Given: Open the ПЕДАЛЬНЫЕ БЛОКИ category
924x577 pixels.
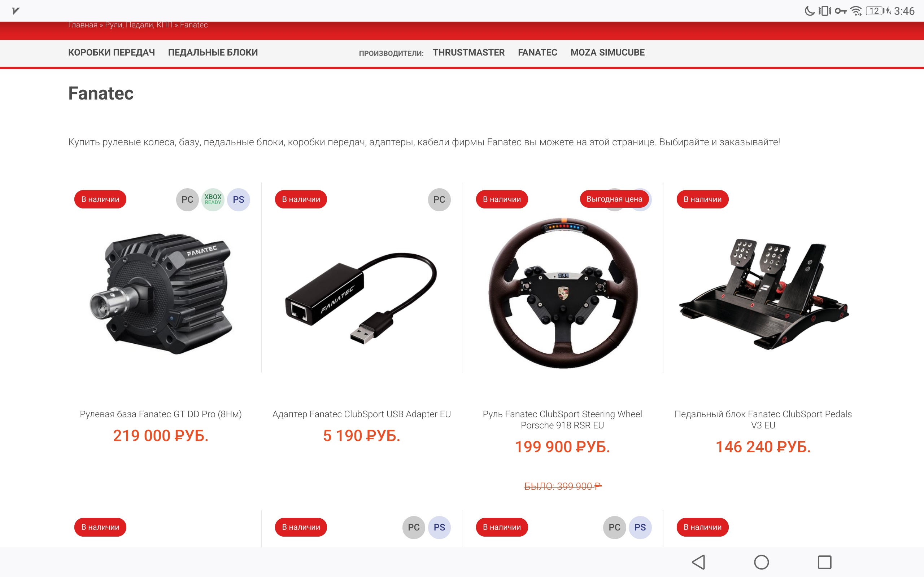Looking at the screenshot, I should [x=213, y=53].
